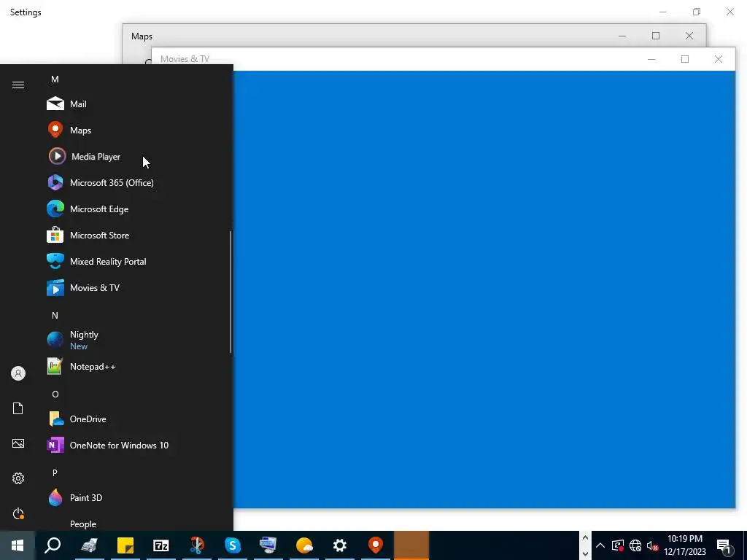Viewport: 747px width, 560px height.
Task: Close the Settings window
Action: click(729, 12)
